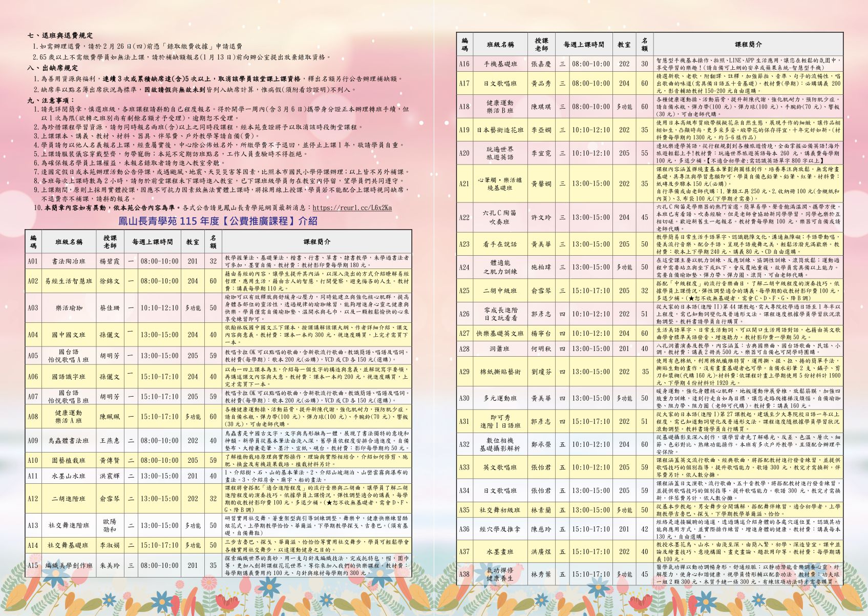
Task: Select the 國中國文班 course name cell
Action: (68, 335)
